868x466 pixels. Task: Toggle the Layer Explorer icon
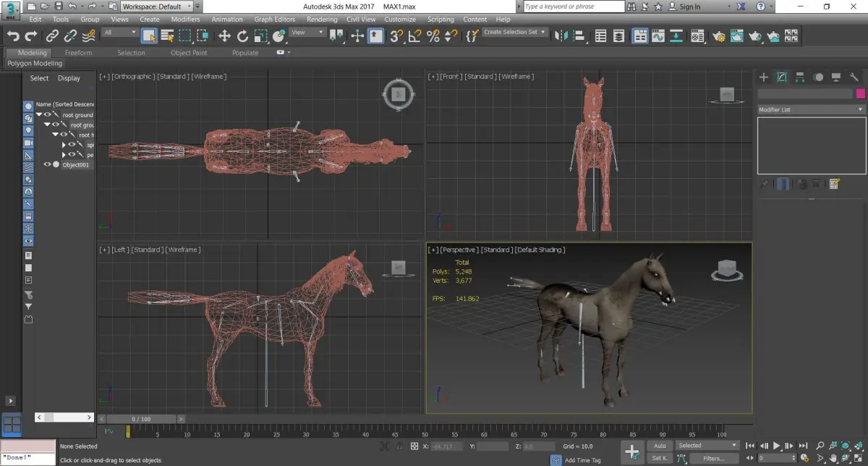click(x=620, y=35)
